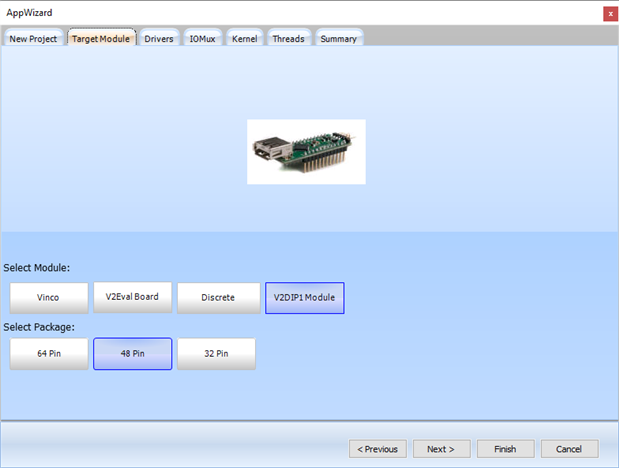The height and width of the screenshot is (468, 619).
Task: Choose the 64 Pin package
Action: 48,354
